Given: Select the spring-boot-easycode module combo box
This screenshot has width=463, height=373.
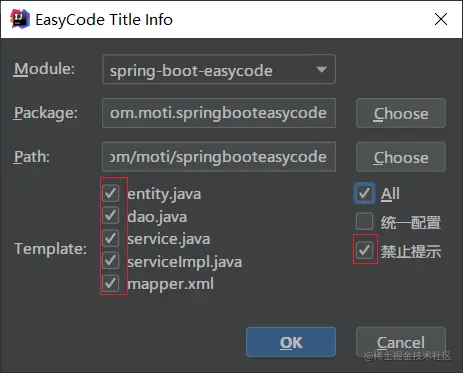Looking at the screenshot, I should pyautogui.click(x=219, y=69).
